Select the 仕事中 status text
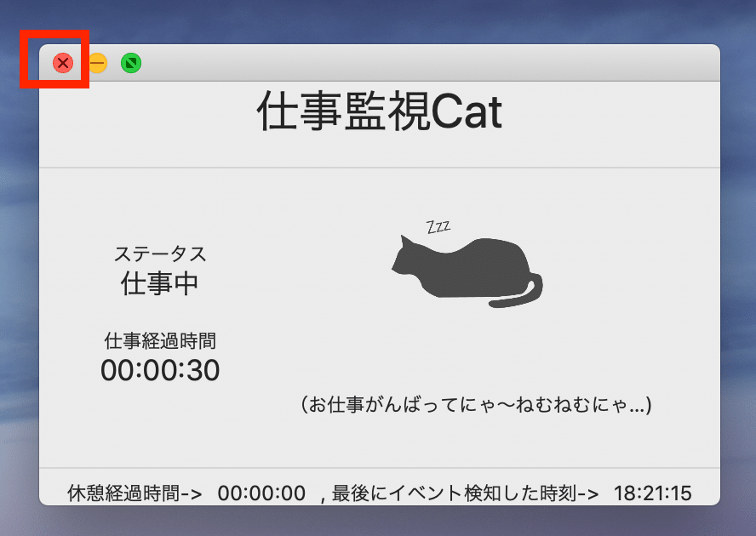The width and height of the screenshot is (756, 536). coord(159,282)
